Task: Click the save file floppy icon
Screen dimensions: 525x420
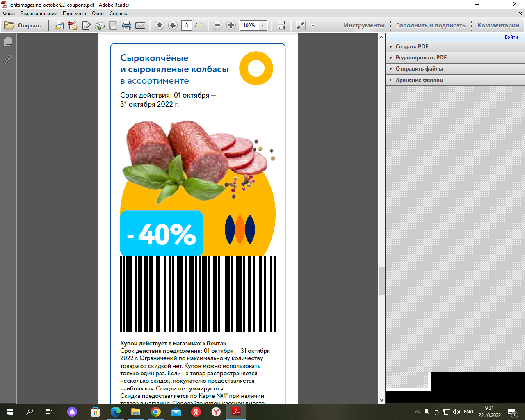Action: coord(113,25)
